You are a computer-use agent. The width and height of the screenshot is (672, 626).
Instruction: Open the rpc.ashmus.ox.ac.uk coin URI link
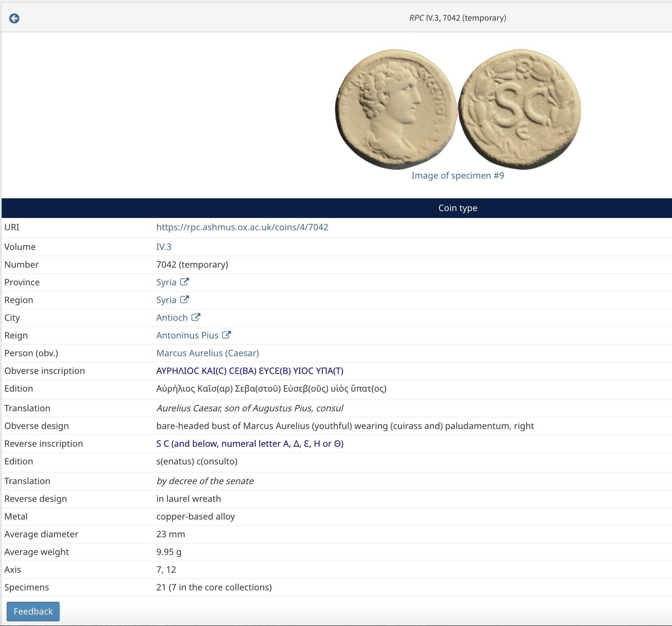pos(242,227)
